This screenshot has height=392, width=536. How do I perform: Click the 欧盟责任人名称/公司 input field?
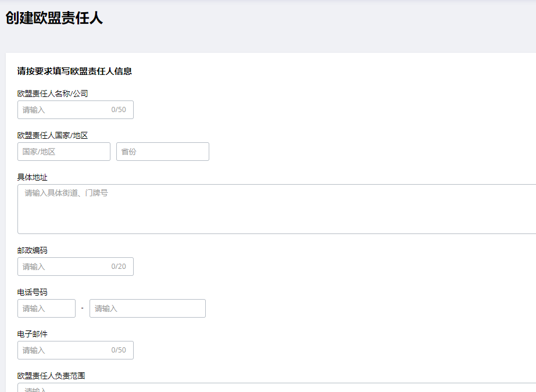(x=64, y=110)
